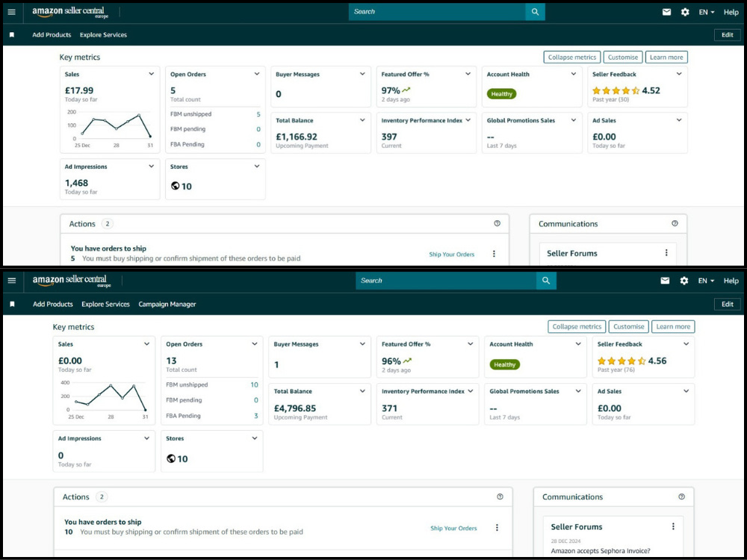Open the three-dot menu beside Ship Your Orders, lower dashboard

[497, 528]
